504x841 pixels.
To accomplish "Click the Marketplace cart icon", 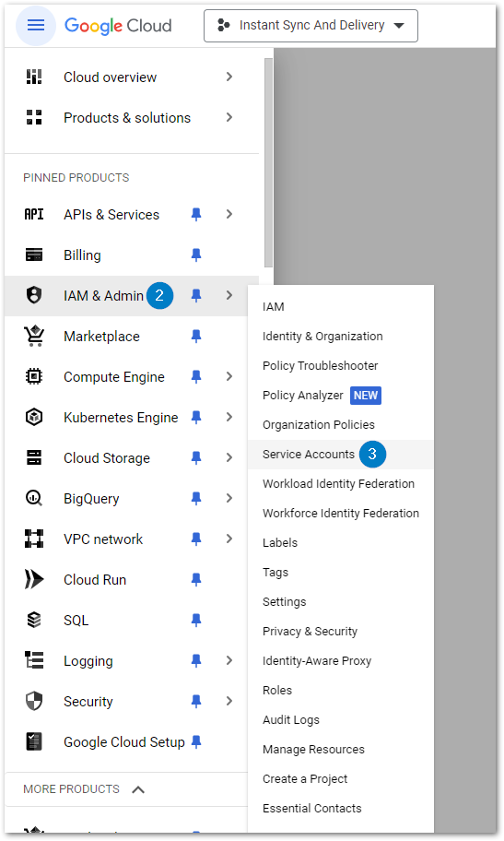I will [x=34, y=336].
